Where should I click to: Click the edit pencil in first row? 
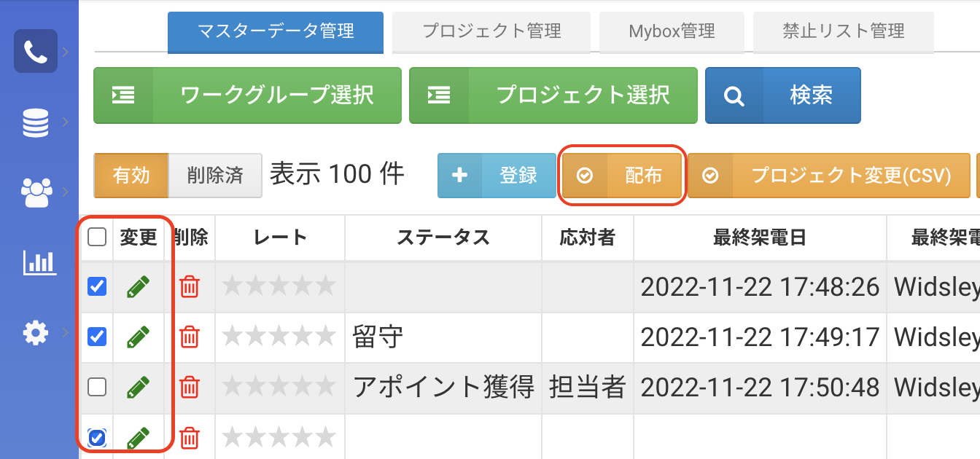coord(138,287)
